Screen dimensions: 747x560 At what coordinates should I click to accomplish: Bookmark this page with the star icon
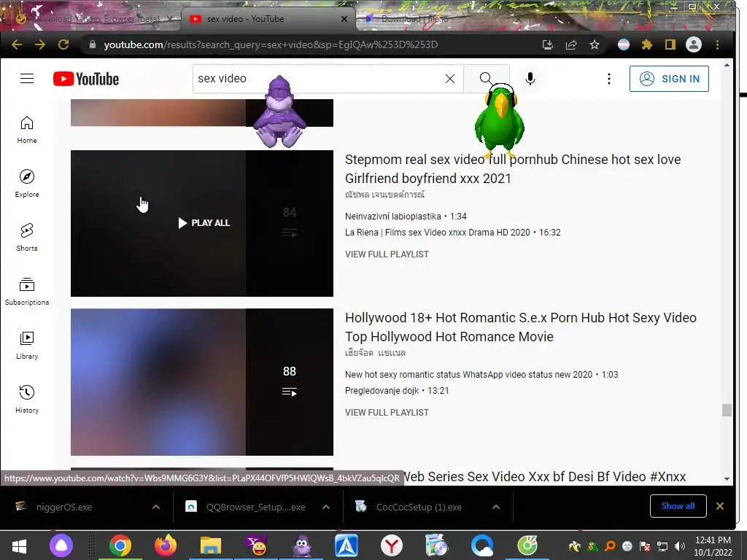(x=595, y=44)
